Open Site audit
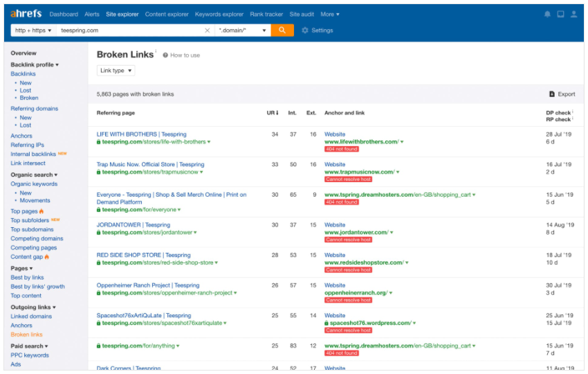The height and width of the screenshot is (374, 588). tap(302, 15)
